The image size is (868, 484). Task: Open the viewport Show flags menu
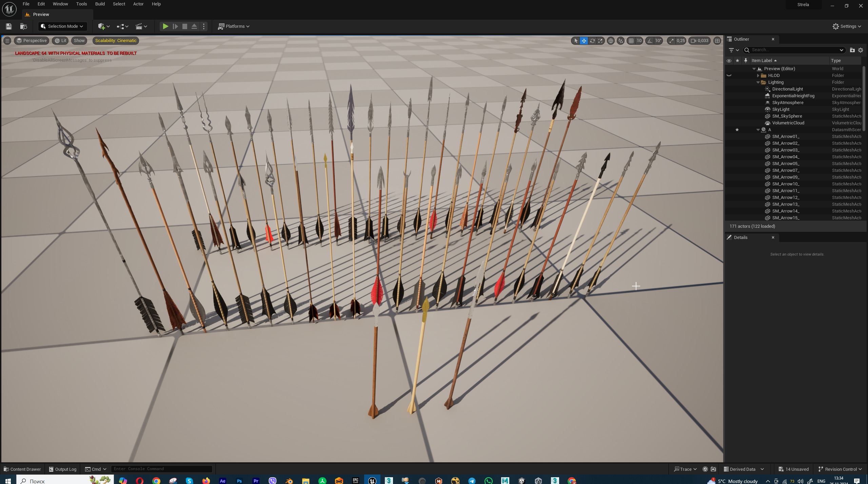(x=79, y=41)
